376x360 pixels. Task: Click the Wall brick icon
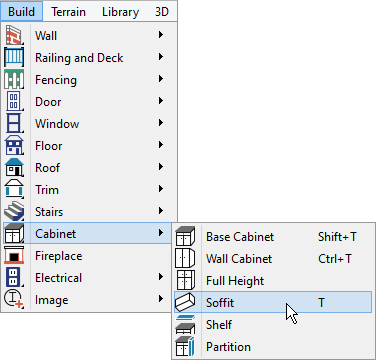coord(14,35)
